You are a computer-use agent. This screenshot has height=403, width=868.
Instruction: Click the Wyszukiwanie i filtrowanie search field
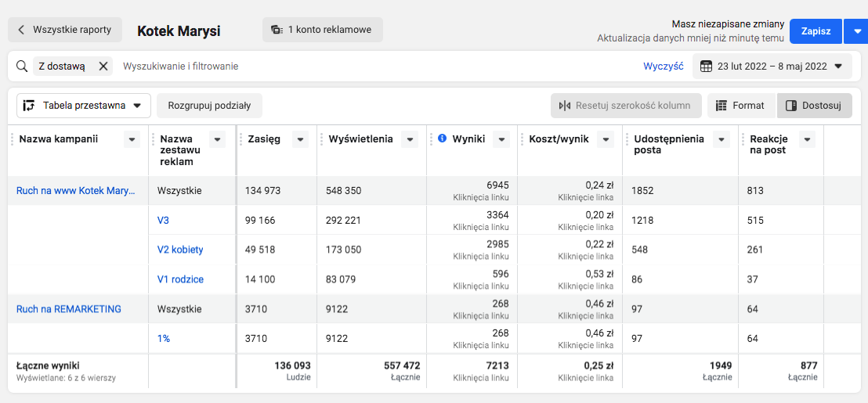[376, 67]
